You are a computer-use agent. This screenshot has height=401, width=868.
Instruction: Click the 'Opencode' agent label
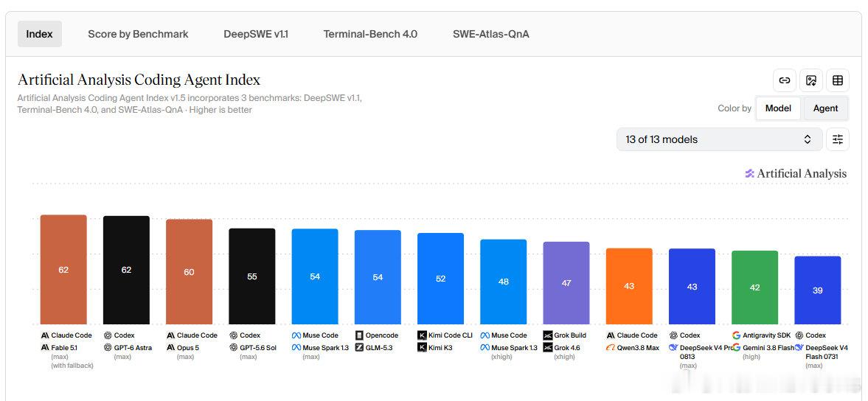point(382,335)
